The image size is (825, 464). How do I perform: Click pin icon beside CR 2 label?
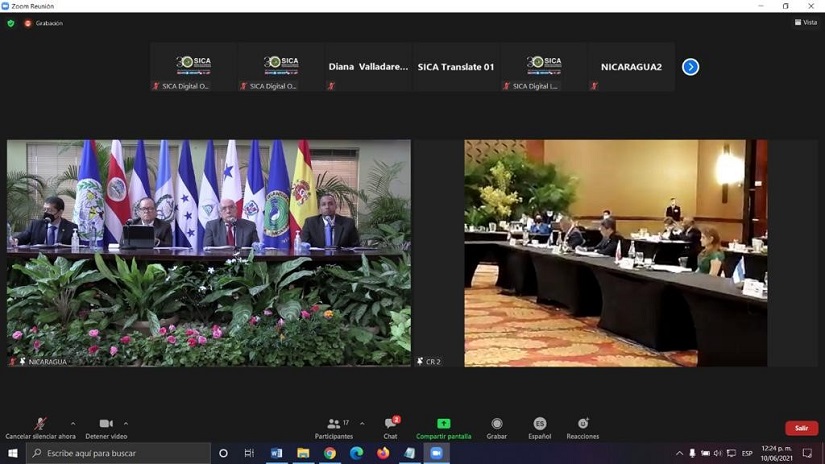(420, 361)
